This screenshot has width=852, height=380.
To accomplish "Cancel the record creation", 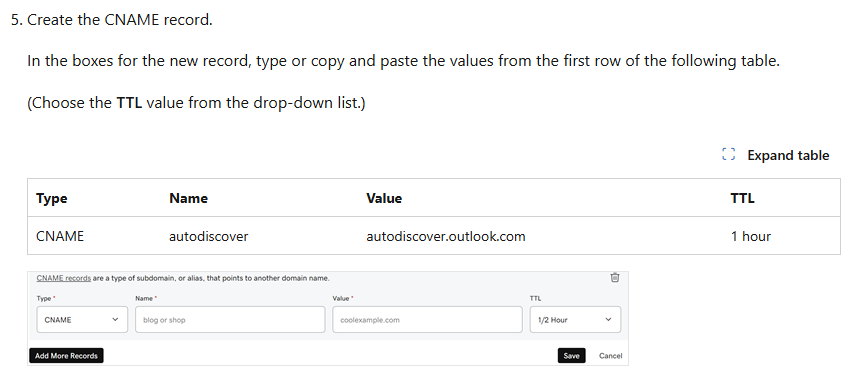I will coord(610,356).
